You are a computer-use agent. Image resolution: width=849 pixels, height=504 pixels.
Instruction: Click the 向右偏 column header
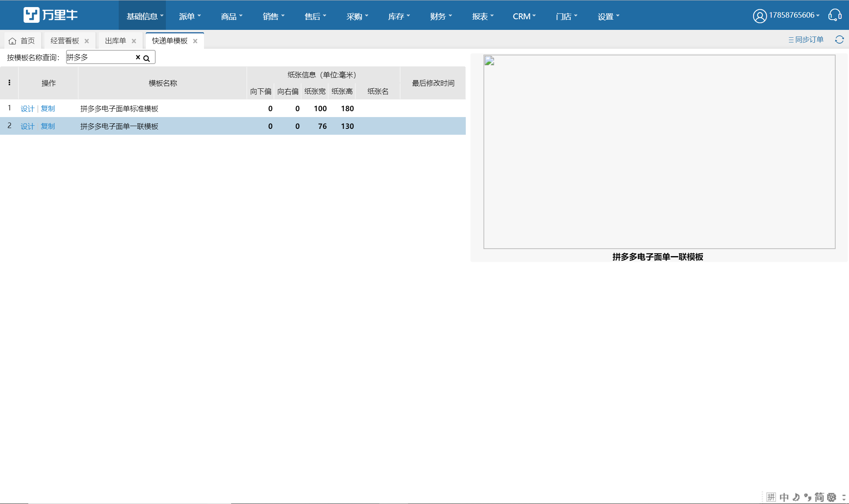coord(288,92)
